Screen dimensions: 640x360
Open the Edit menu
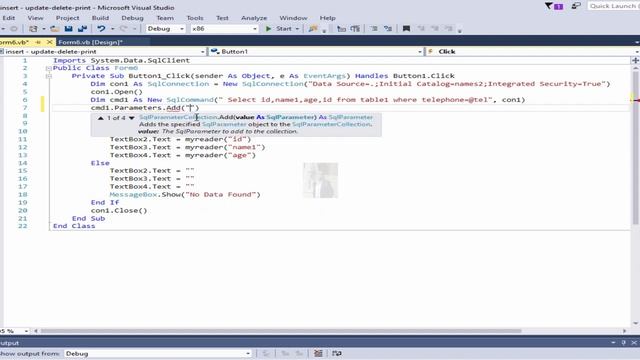(9, 18)
